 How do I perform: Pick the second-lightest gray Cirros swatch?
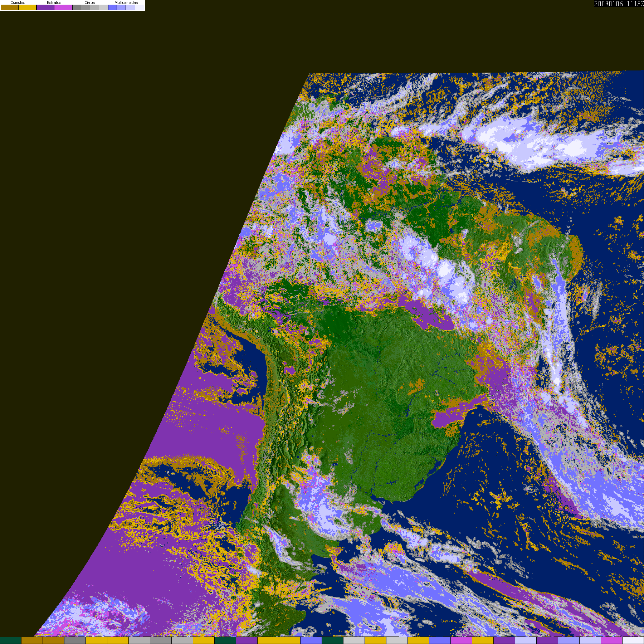(x=94, y=7)
